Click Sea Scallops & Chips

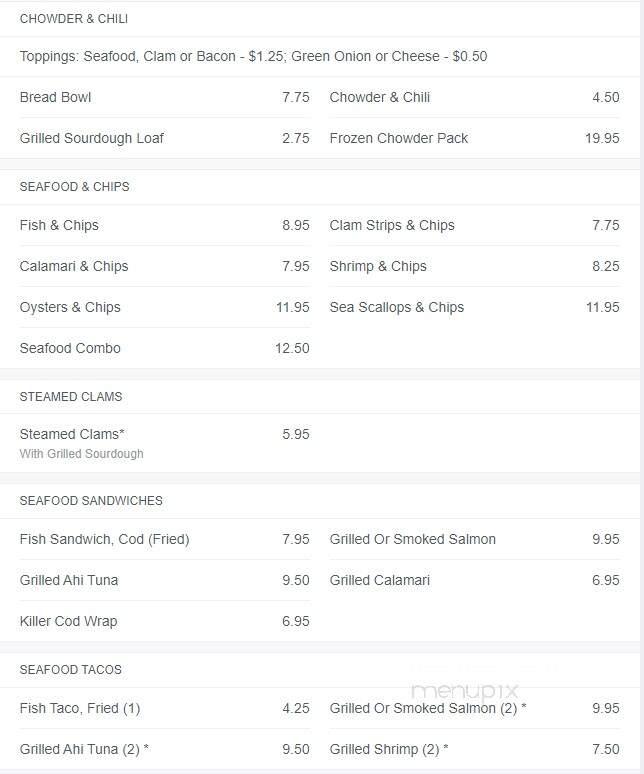pyautogui.click(x=474, y=307)
